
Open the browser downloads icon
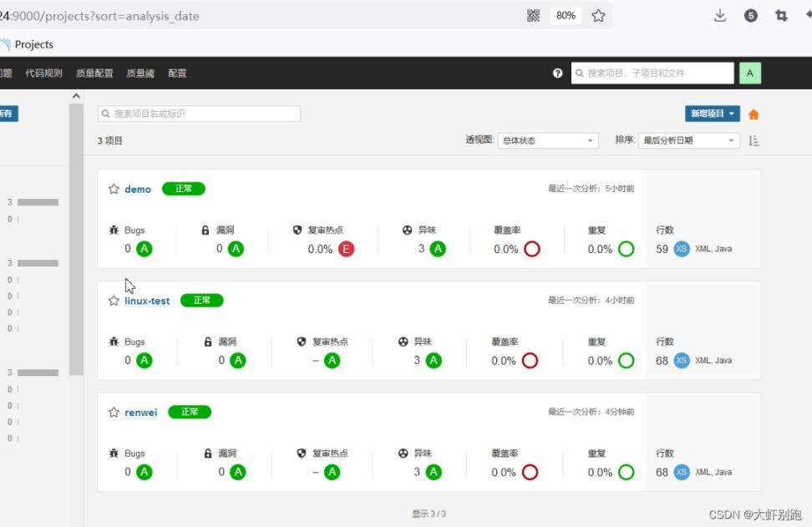click(720, 16)
